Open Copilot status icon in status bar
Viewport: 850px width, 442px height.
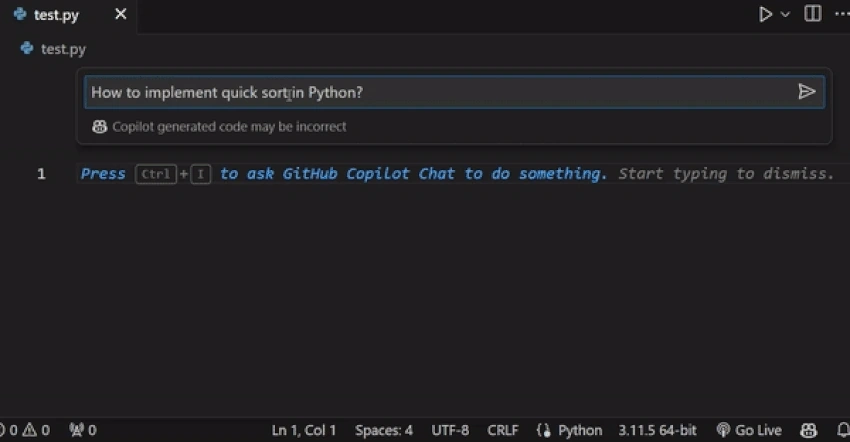pyautogui.click(x=809, y=430)
